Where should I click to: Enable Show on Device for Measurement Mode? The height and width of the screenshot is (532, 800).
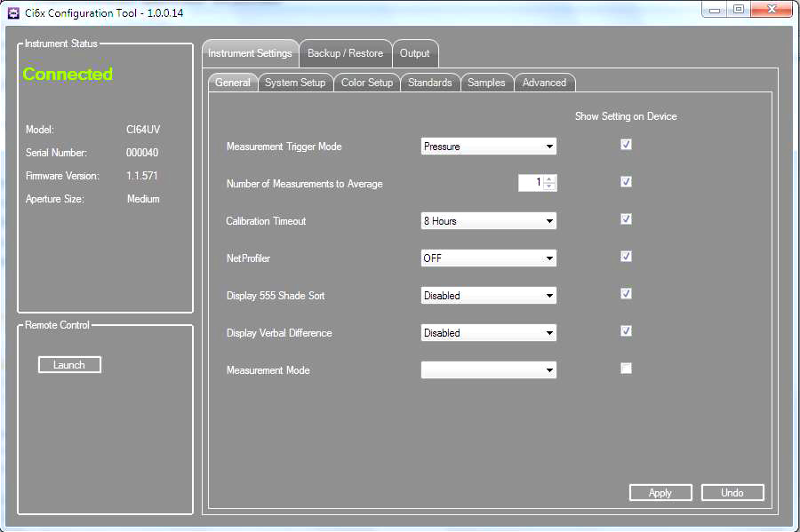pos(626,369)
